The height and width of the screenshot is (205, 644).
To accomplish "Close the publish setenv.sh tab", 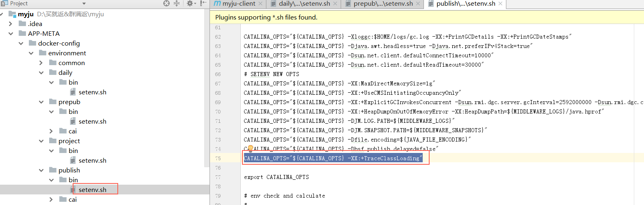I will click(500, 4).
